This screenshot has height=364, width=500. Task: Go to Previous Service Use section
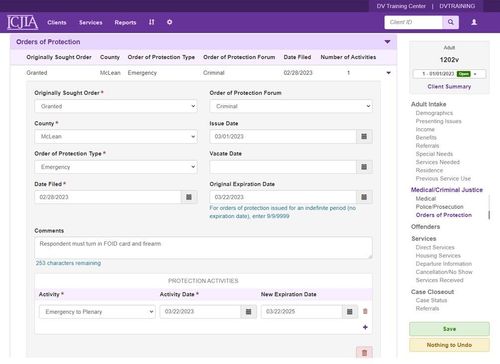coord(443,179)
